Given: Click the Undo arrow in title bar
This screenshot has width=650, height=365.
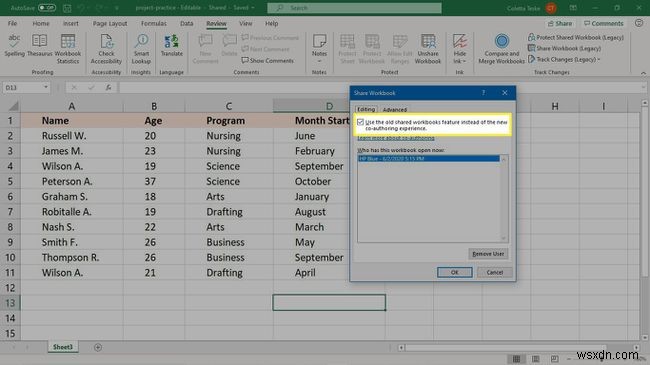Looking at the screenshot, I should [82, 8].
